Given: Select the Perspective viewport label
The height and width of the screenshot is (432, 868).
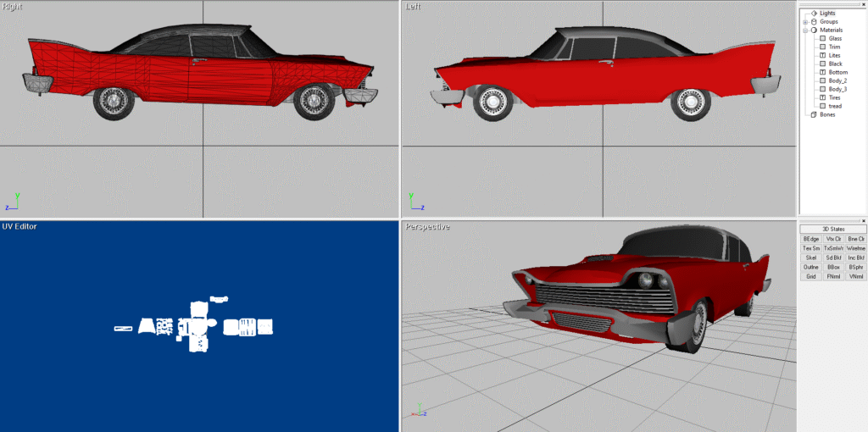Looking at the screenshot, I should point(427,226).
